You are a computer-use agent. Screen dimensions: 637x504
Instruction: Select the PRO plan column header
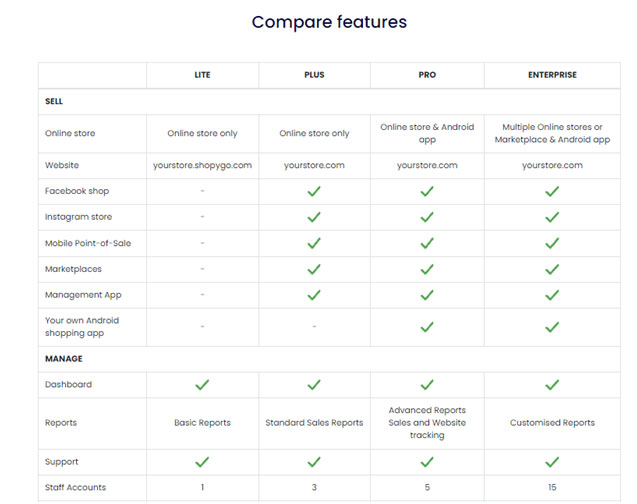tap(427, 75)
